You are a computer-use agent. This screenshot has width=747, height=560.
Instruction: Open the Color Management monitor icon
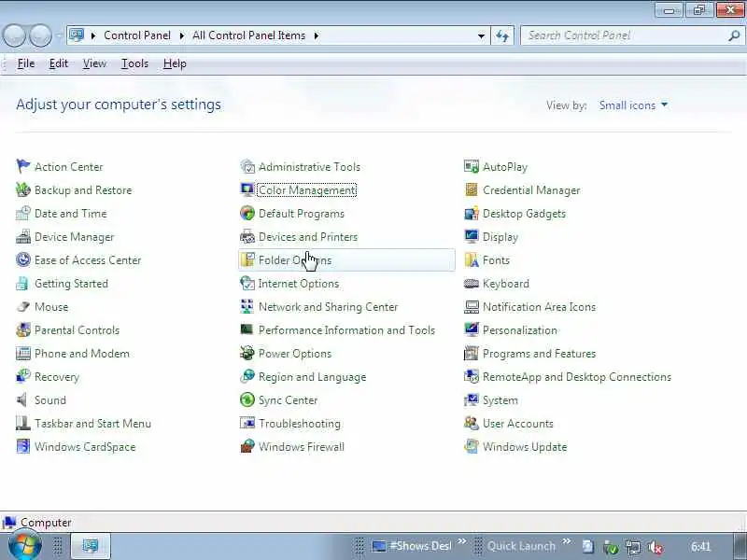tap(247, 189)
